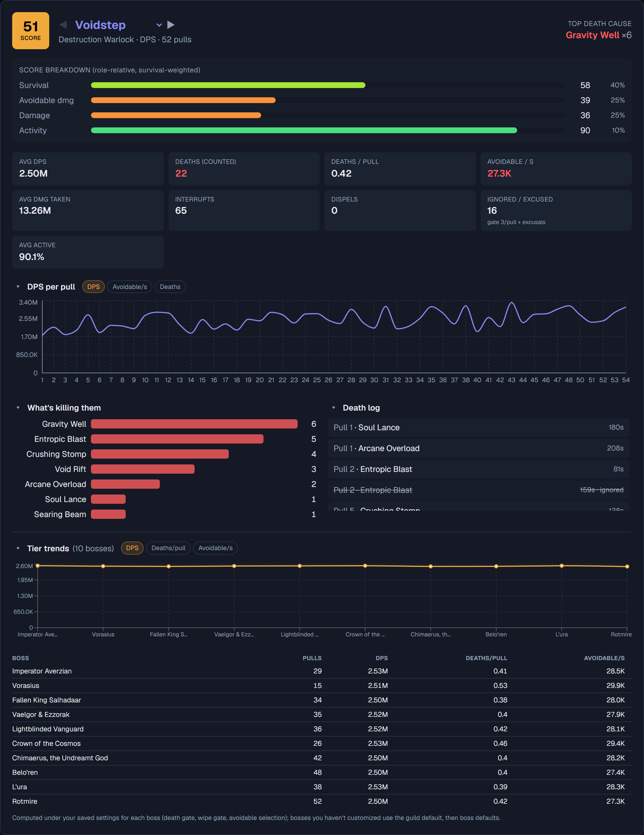Sort table by DPS column header
This screenshot has width=644, height=835.
[382, 658]
